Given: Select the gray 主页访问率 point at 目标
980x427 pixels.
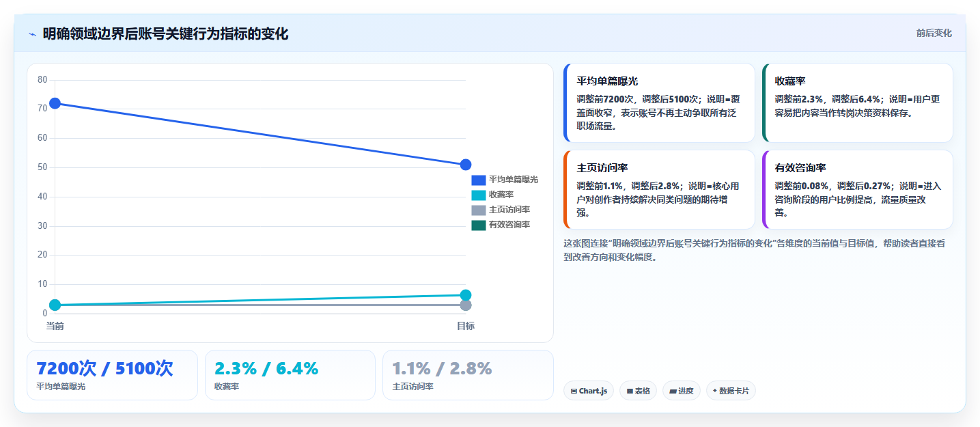Looking at the screenshot, I should point(466,305).
